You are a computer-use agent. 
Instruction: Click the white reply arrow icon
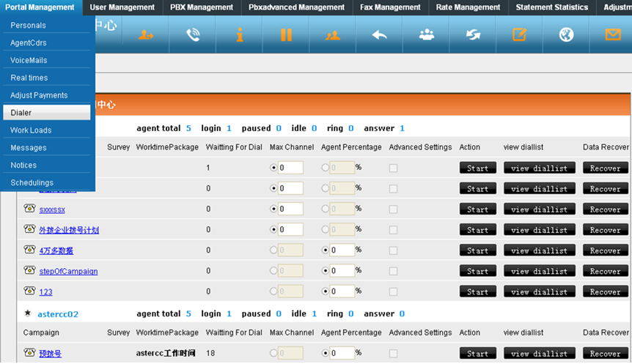[x=379, y=35]
